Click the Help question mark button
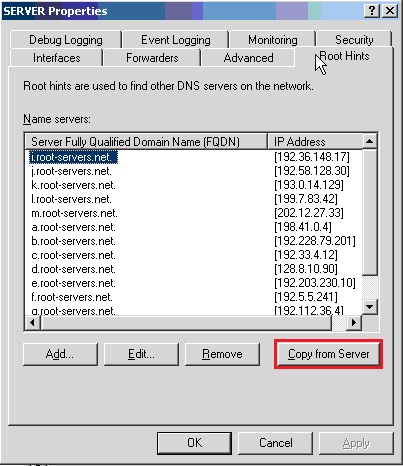The width and height of the screenshot is (403, 466). pyautogui.click(x=372, y=11)
